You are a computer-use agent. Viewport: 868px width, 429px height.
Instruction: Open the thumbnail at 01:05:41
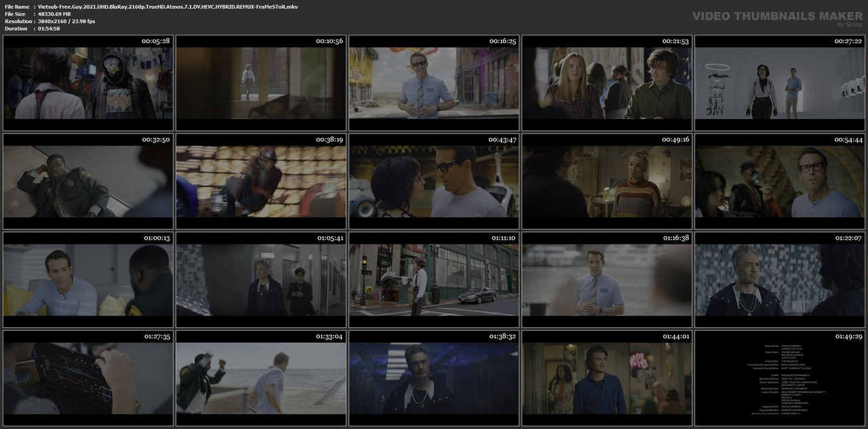pyautogui.click(x=261, y=280)
